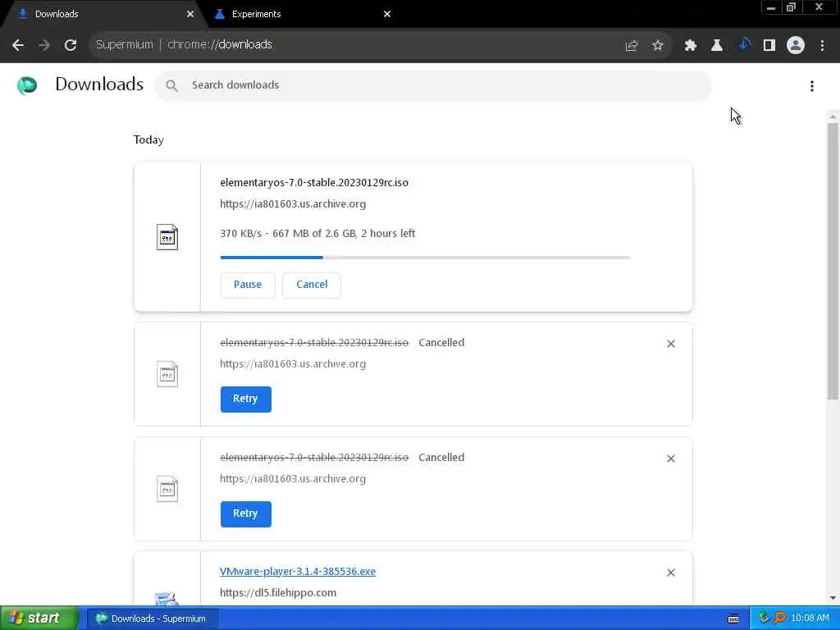
Task: Bookmark this page with the star icon
Action: [658, 46]
